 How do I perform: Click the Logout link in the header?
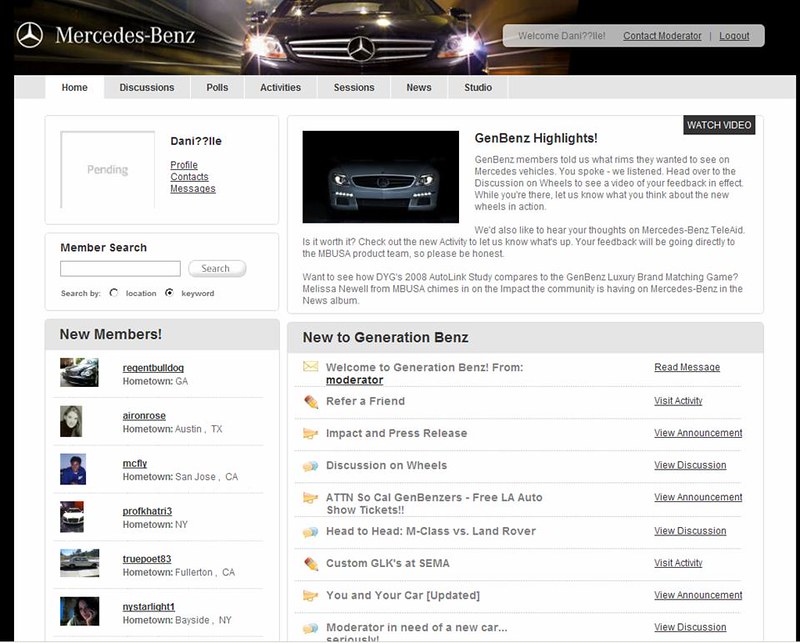[x=734, y=35]
